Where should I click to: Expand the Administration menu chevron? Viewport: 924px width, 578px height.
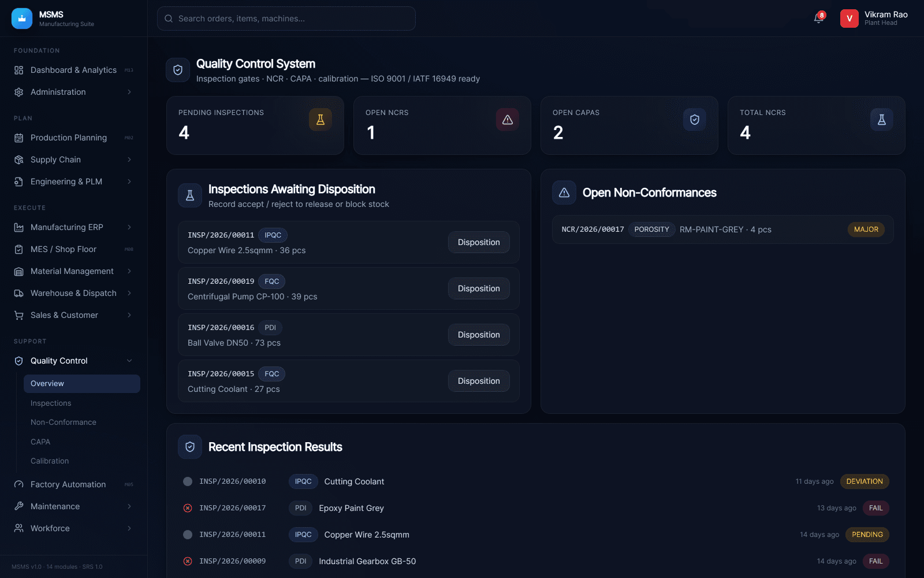pos(129,92)
